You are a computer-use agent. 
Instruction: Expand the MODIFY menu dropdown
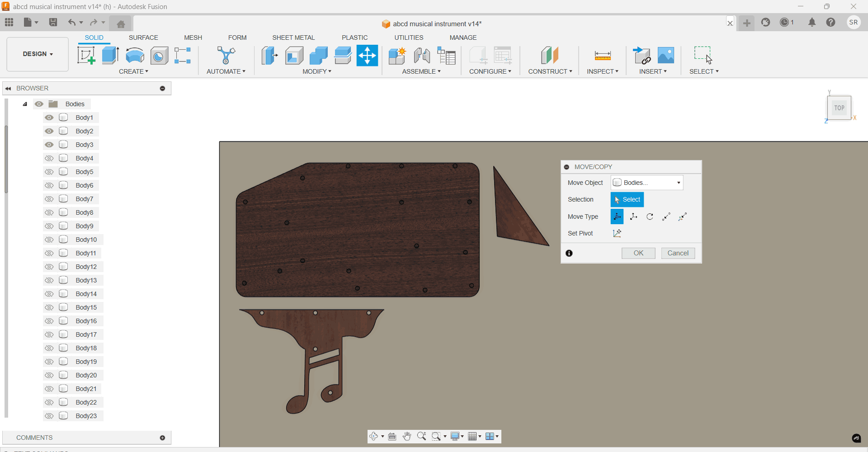(x=317, y=71)
